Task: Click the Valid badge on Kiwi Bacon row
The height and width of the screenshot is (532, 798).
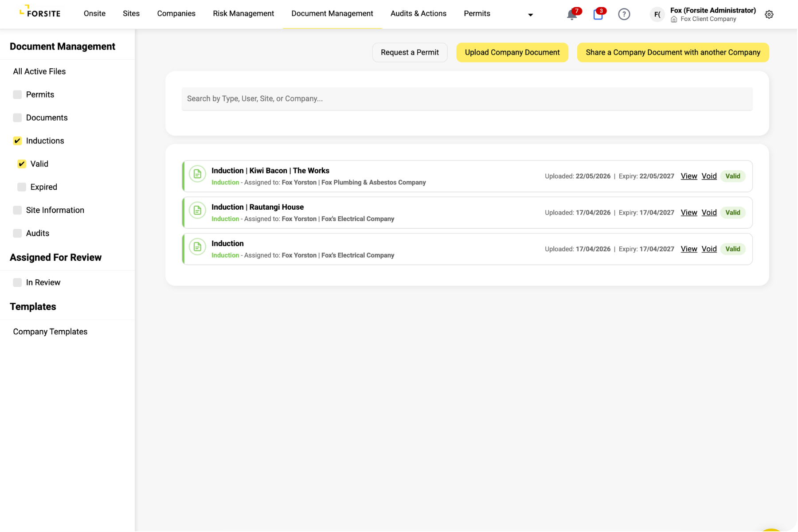Action: coord(732,176)
